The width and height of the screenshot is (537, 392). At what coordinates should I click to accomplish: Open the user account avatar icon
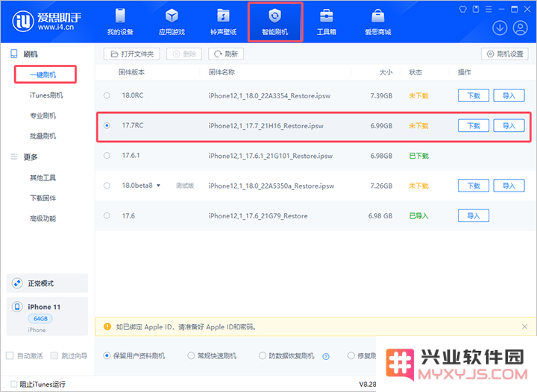click(521, 28)
